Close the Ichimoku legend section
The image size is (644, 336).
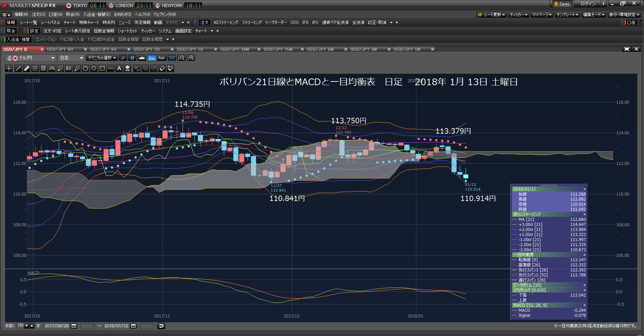pos(584,255)
